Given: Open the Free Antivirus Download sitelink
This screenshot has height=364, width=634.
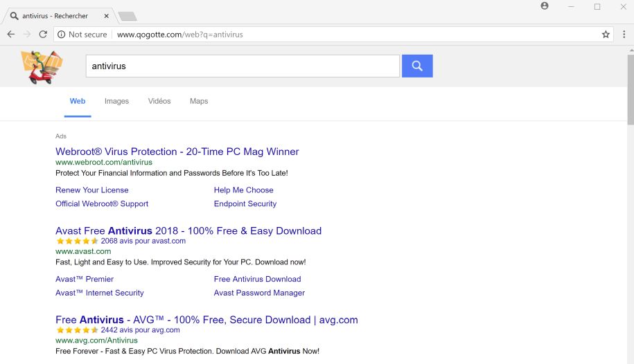Looking at the screenshot, I should 257,279.
